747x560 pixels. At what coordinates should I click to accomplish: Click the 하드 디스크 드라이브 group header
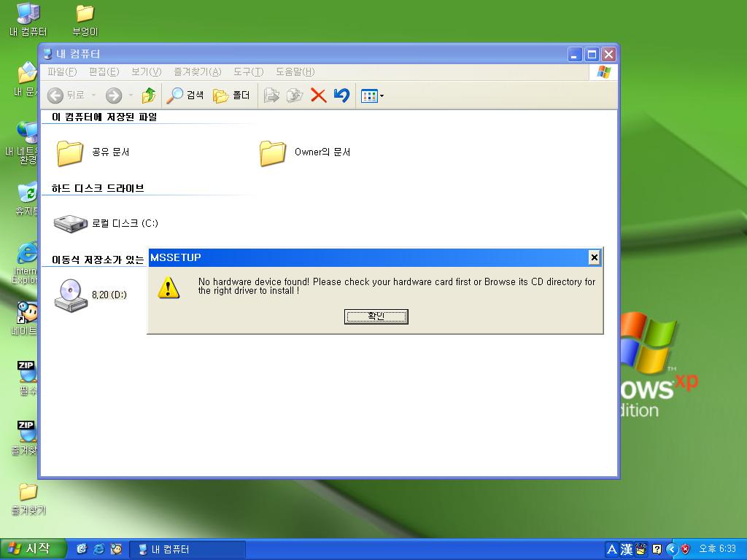pyautogui.click(x=98, y=189)
